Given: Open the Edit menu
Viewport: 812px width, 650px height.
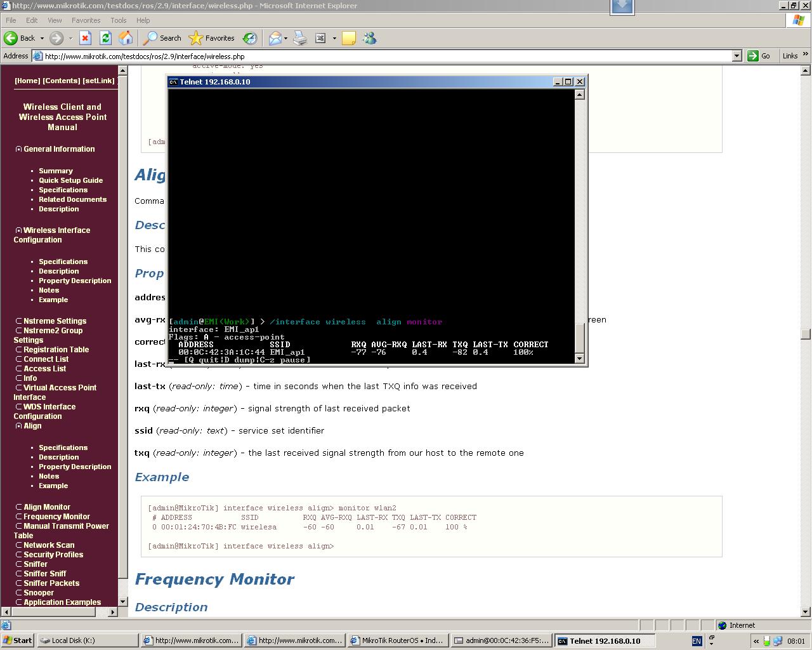Looking at the screenshot, I should click(32, 20).
